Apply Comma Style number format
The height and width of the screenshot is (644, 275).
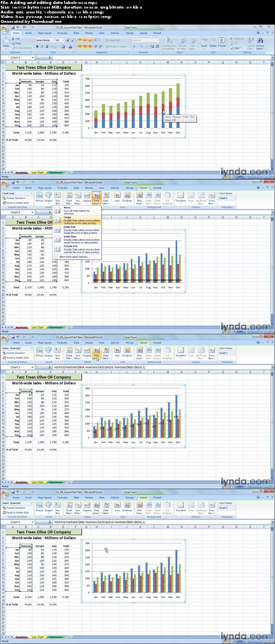146,46
